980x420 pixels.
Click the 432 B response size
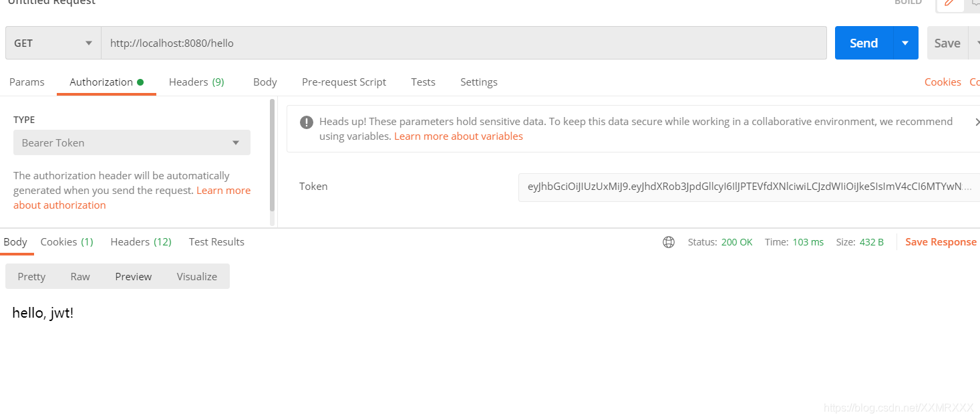[872, 242]
